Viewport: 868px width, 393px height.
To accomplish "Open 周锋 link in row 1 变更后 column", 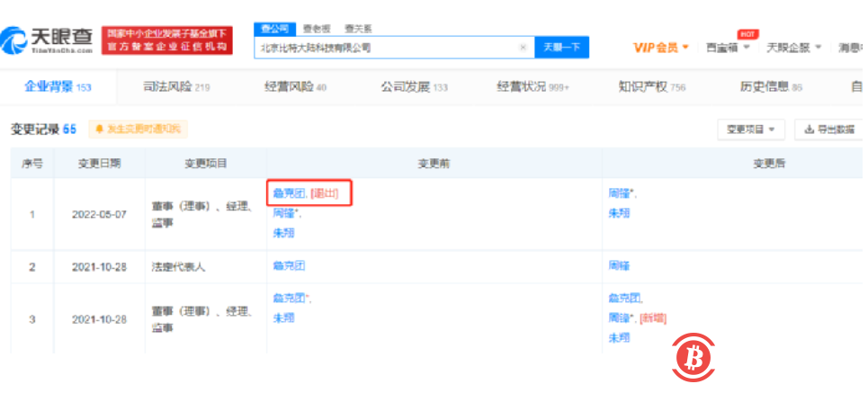I will pyautogui.click(x=620, y=193).
